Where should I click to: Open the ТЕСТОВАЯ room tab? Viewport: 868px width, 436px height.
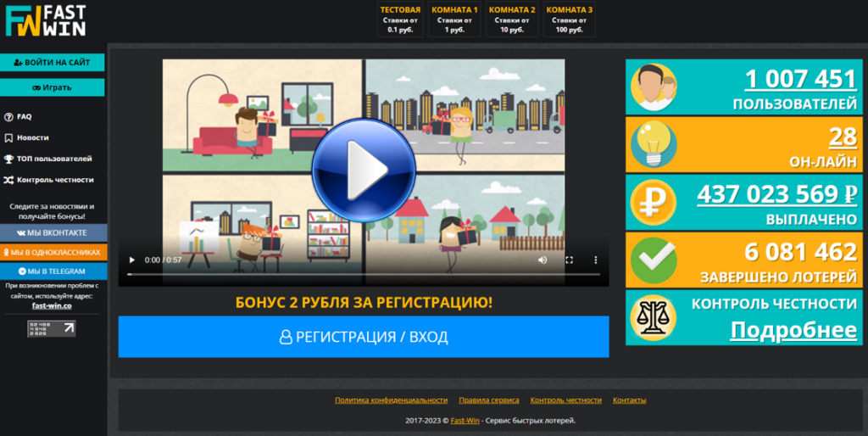(x=400, y=20)
